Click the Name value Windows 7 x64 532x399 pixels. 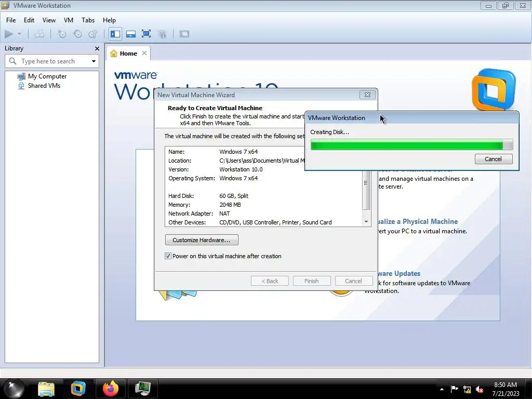tap(238, 152)
